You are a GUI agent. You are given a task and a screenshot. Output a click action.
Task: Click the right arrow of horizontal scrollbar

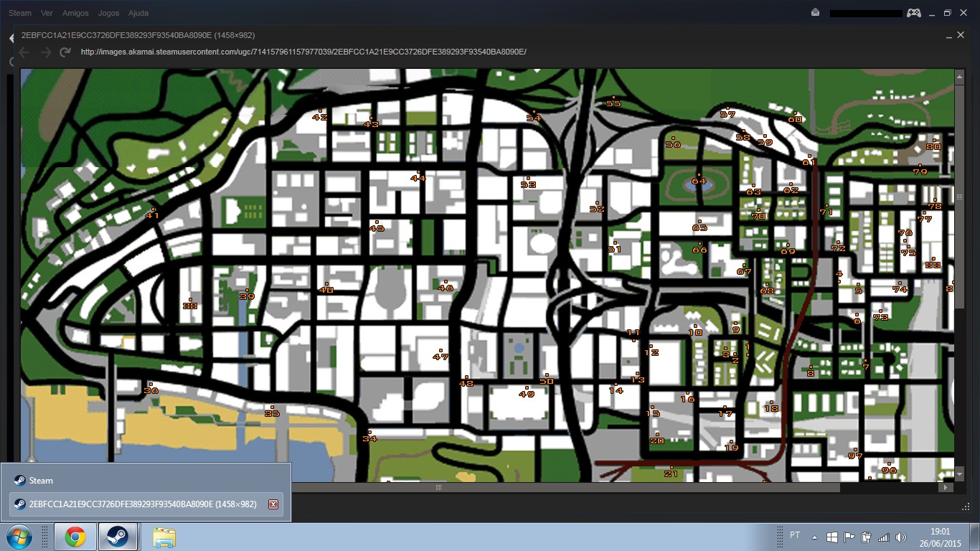pyautogui.click(x=946, y=487)
